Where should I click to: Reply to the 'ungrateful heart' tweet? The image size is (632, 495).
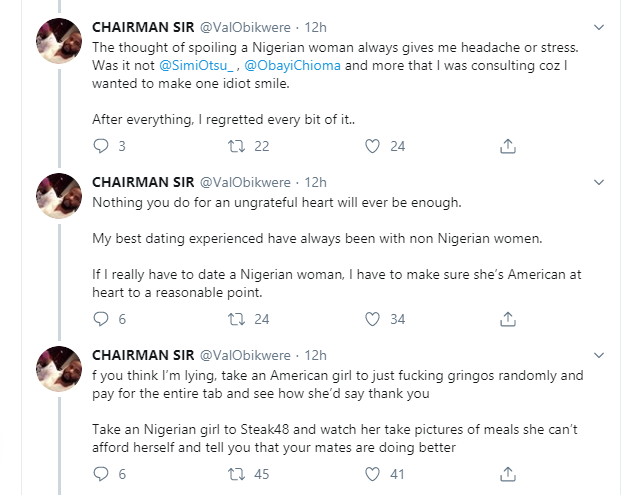[100, 319]
